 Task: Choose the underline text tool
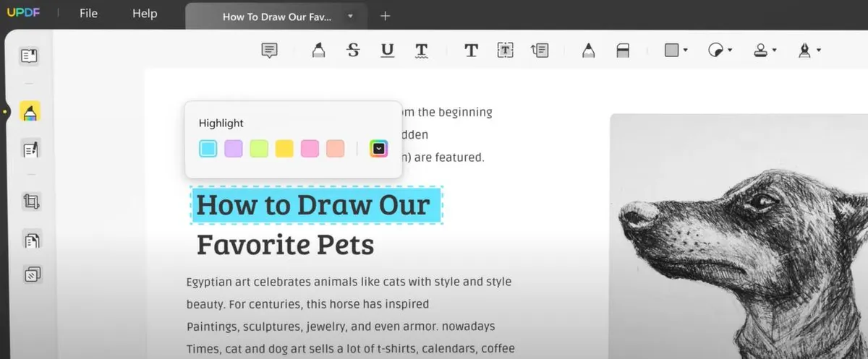point(388,50)
